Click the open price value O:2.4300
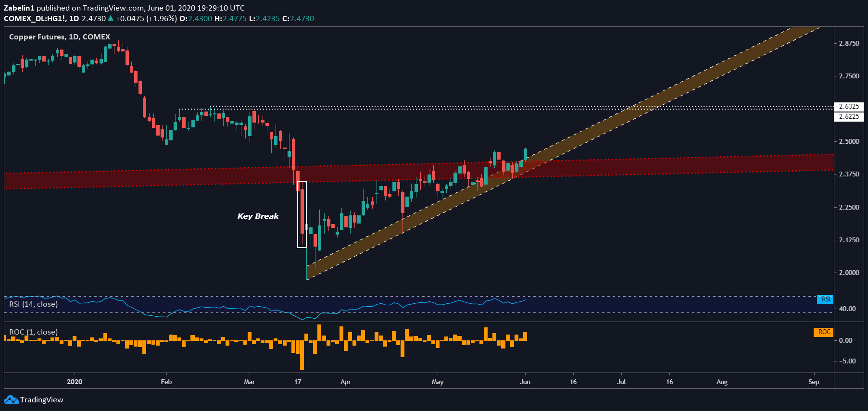Image resolution: width=868 pixels, height=411 pixels. click(196, 19)
